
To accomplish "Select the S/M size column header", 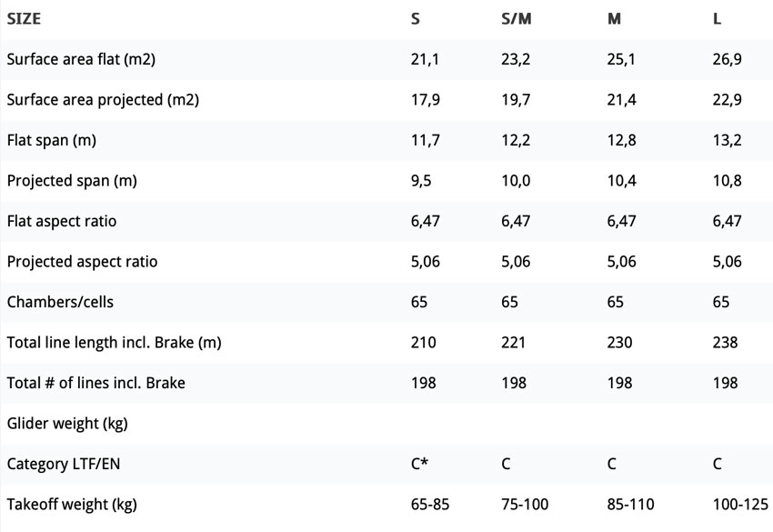I will pyautogui.click(x=517, y=19).
